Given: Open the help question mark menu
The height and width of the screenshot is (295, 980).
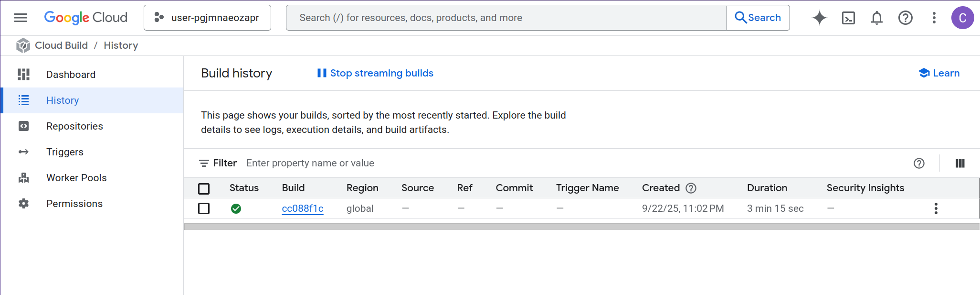Looking at the screenshot, I should 905,18.
